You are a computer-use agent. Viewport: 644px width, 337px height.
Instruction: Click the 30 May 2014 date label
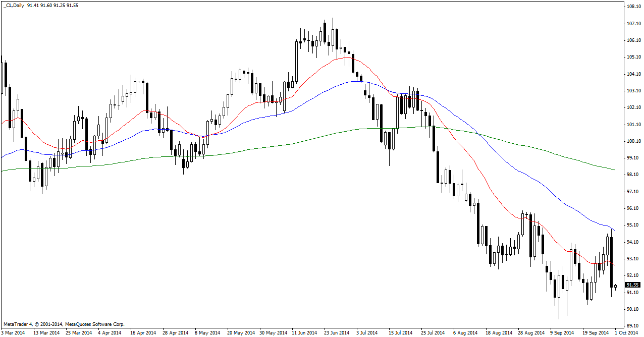273,333
